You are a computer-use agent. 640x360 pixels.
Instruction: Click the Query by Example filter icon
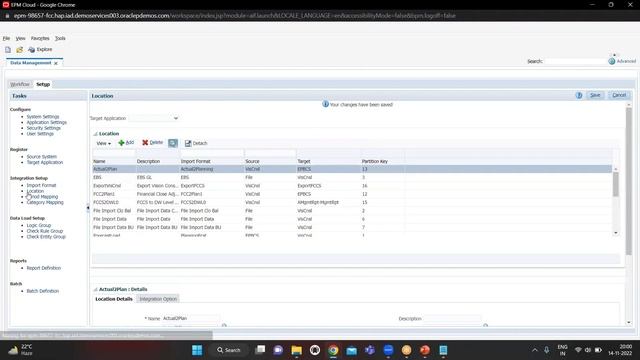(x=173, y=143)
